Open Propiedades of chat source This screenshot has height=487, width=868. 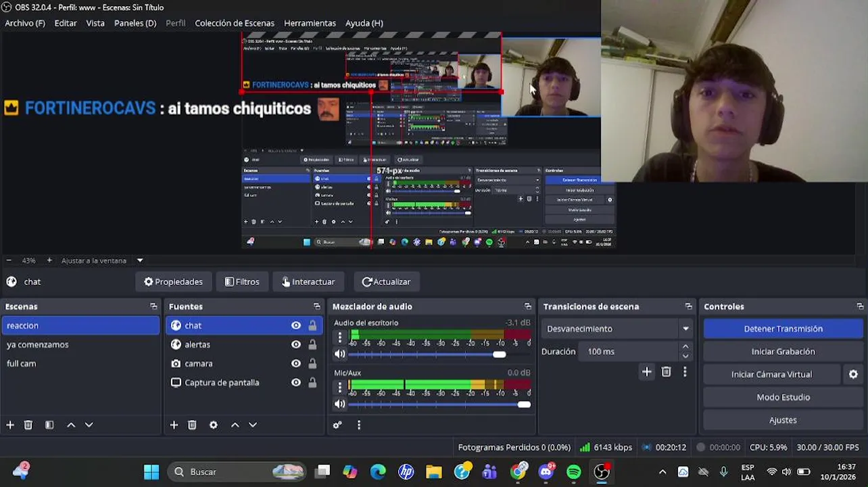click(x=173, y=282)
